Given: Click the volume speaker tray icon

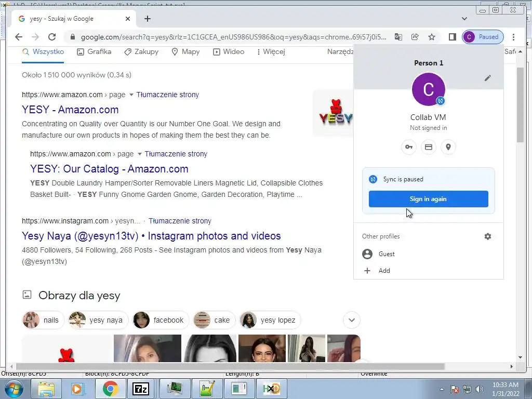Looking at the screenshot, I should [x=480, y=389].
